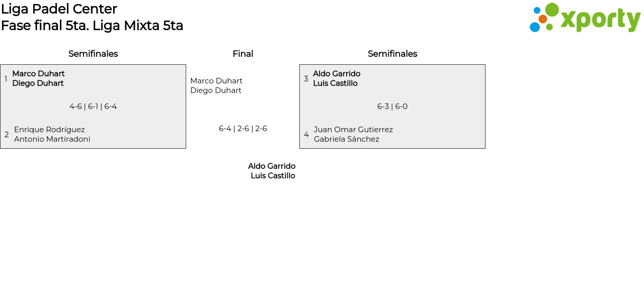Click the final score 6-4 | 2-6 | 2-6
This screenshot has width=644, height=308.
click(x=243, y=129)
